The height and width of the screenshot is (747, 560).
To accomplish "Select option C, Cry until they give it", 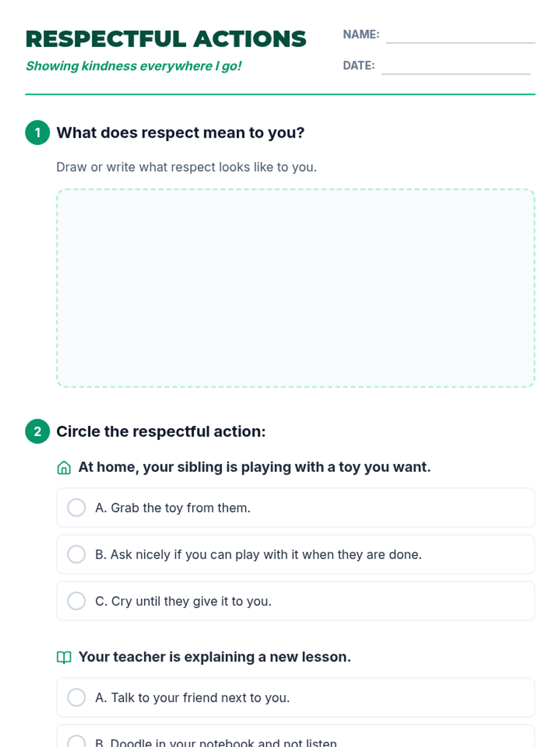I will [77, 601].
